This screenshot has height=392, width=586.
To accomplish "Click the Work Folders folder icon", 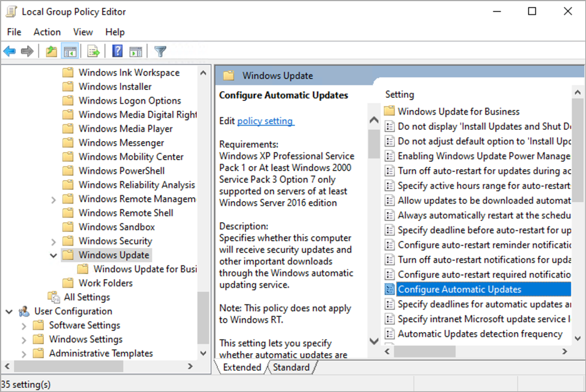I will click(68, 283).
